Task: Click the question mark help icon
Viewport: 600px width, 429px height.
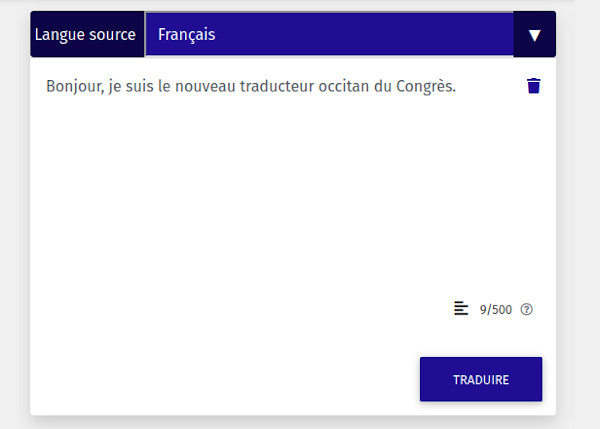Action: point(527,309)
